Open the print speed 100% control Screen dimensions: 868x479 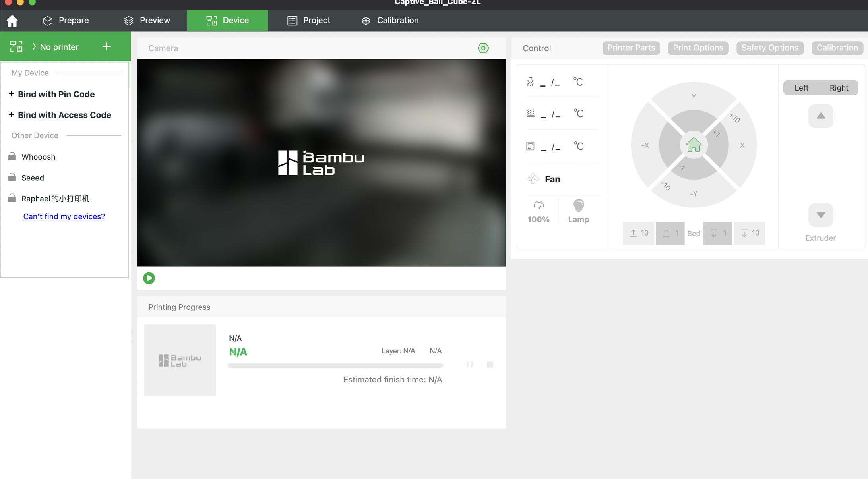[x=539, y=212]
